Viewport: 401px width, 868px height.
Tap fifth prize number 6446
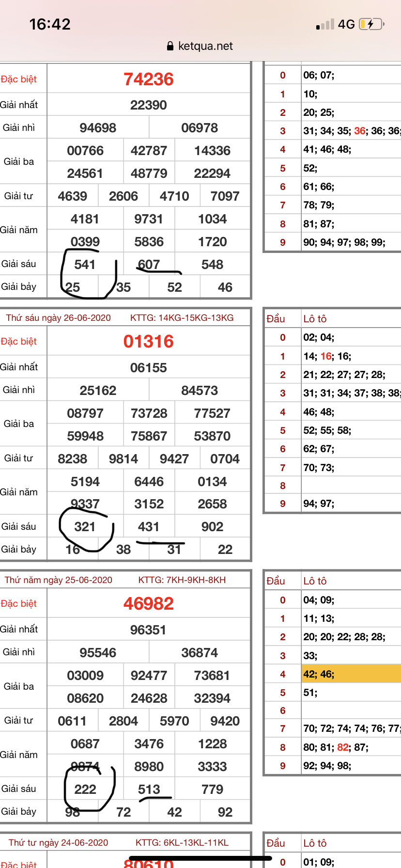click(x=149, y=482)
